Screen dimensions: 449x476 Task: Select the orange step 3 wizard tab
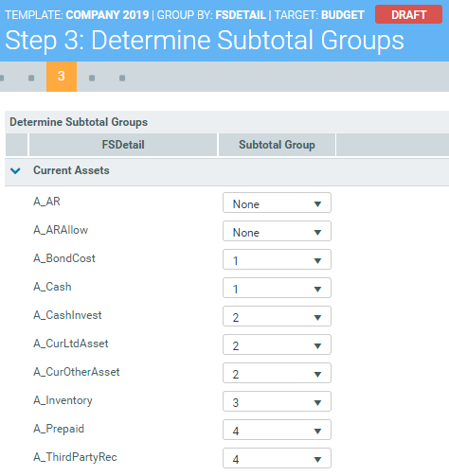click(62, 77)
